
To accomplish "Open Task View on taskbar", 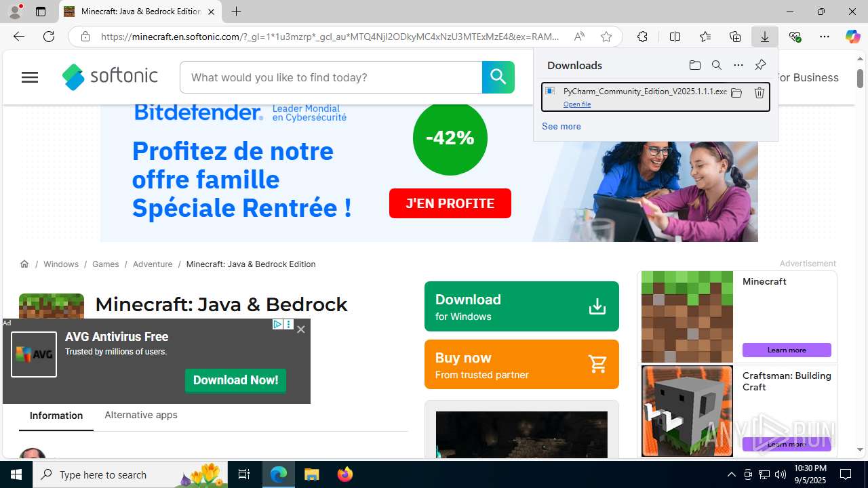I will pos(244,474).
